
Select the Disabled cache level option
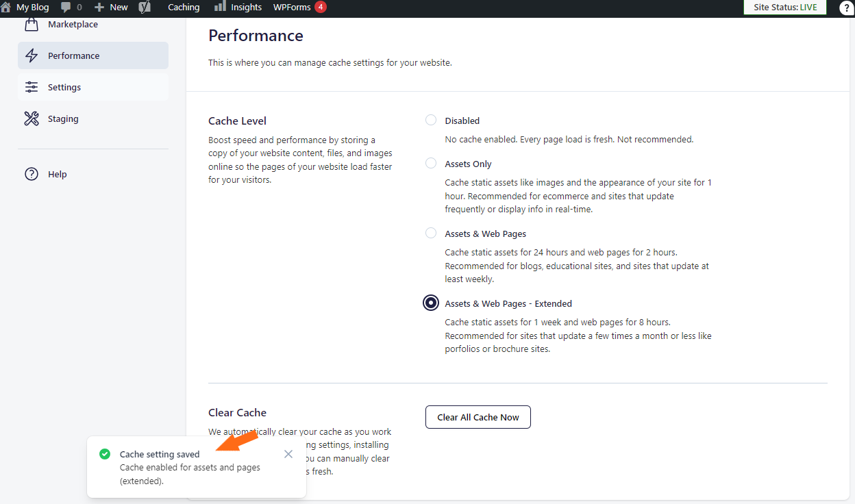click(431, 121)
